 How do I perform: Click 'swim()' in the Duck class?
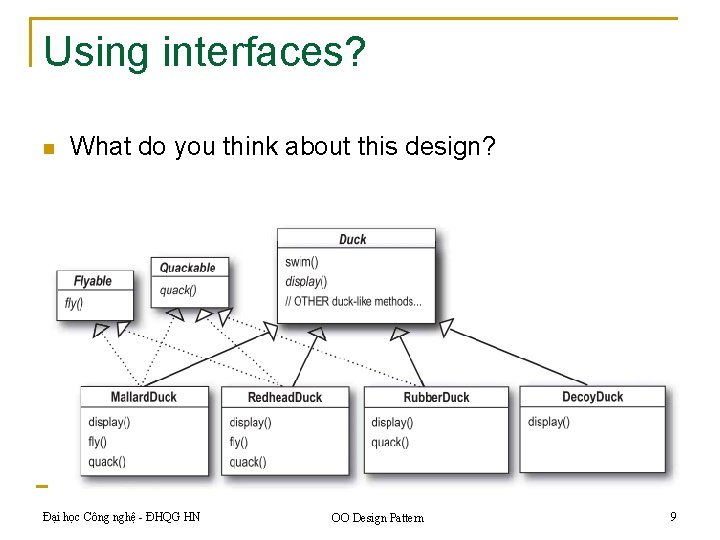[302, 262]
